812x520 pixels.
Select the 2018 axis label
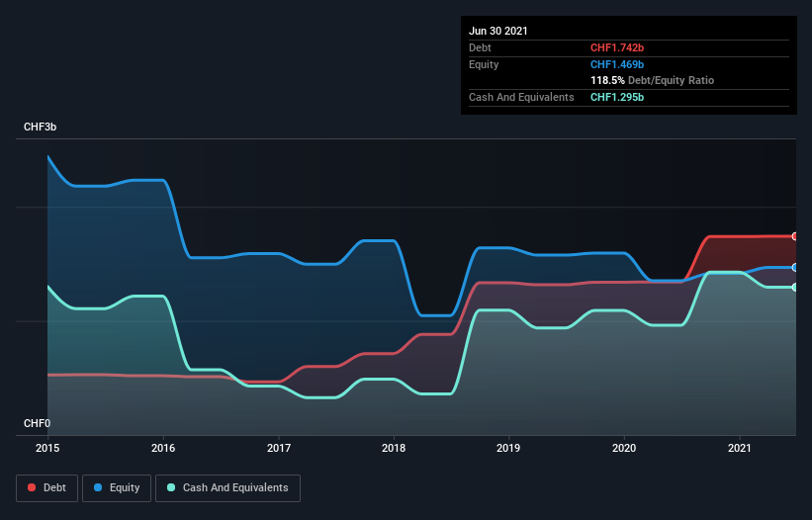point(394,449)
